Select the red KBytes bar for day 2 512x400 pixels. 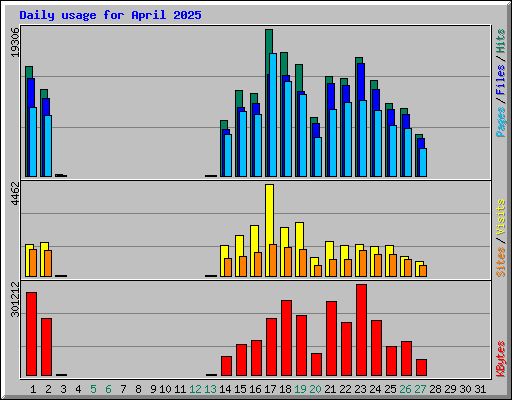46,347
